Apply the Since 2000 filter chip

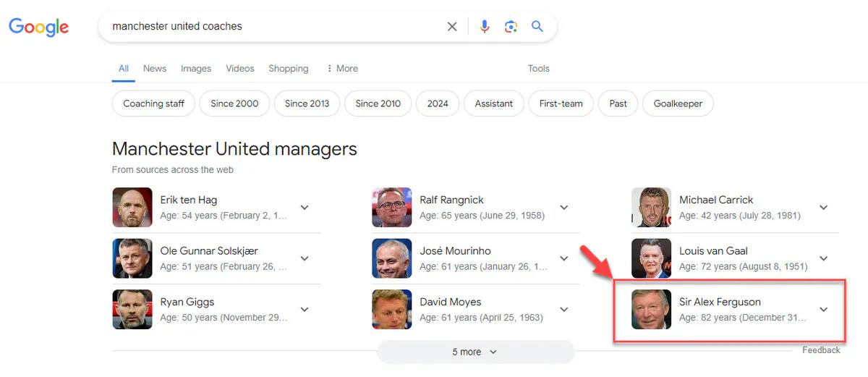pyautogui.click(x=234, y=103)
